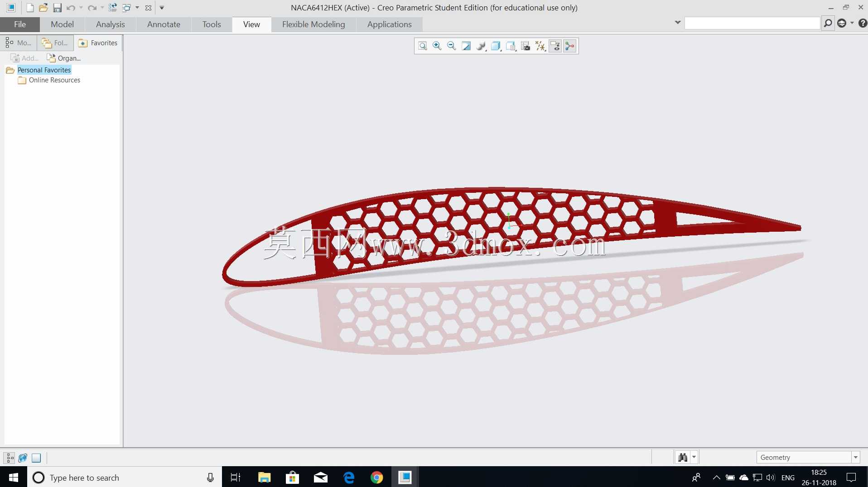Image resolution: width=868 pixels, height=487 pixels.
Task: Open the Action Center notifications icon
Action: click(851, 477)
